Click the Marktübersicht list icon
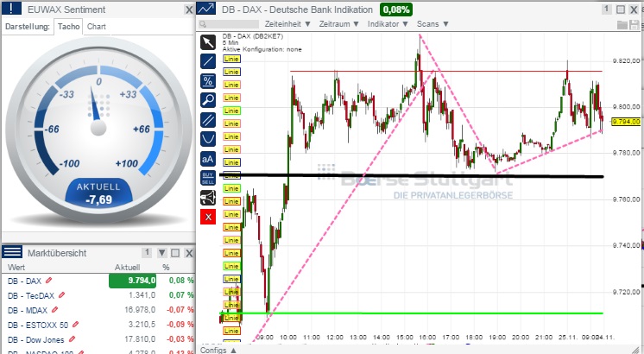Viewport: 644px width, 354px height. pyautogui.click(x=12, y=252)
